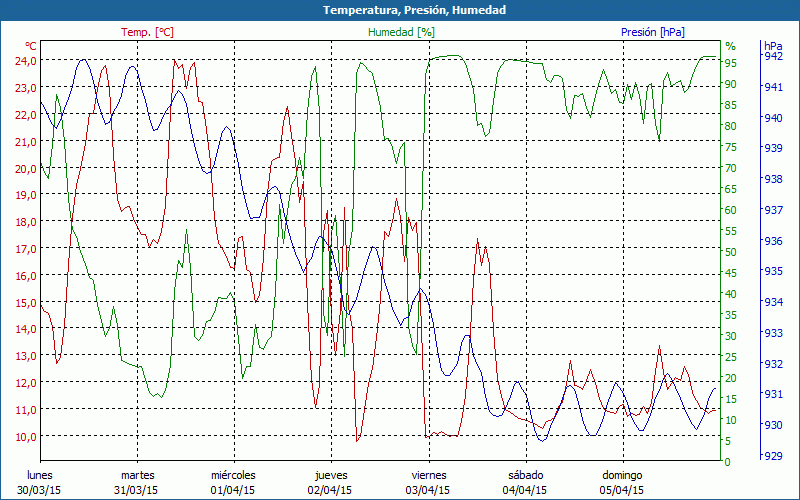Click the °C unit label on left axis

(x=30, y=46)
